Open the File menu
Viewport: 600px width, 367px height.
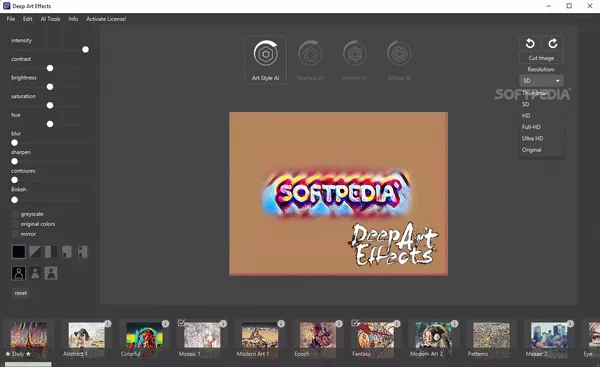point(11,19)
